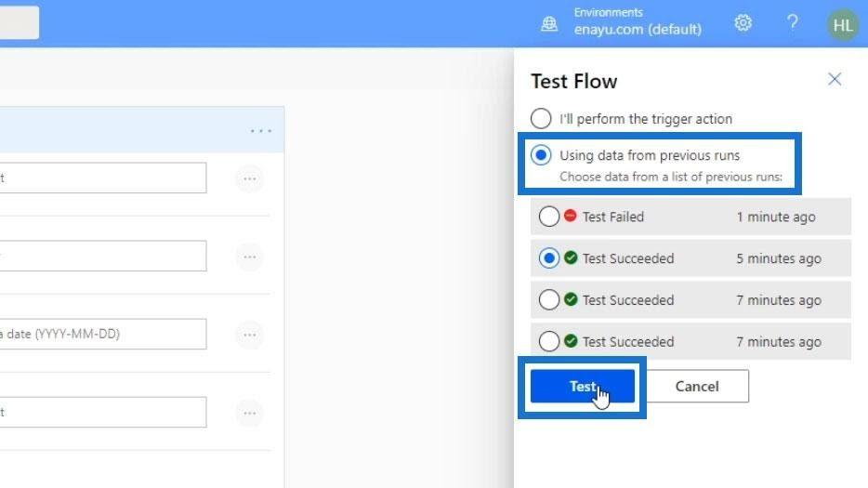
Task: Open the settings gear icon
Action: point(743,22)
